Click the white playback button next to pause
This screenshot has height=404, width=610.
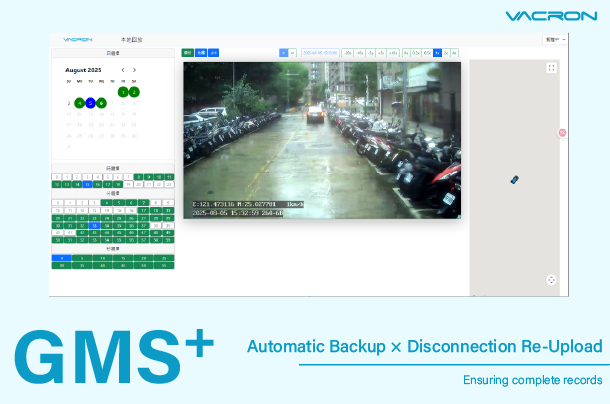tap(293, 53)
